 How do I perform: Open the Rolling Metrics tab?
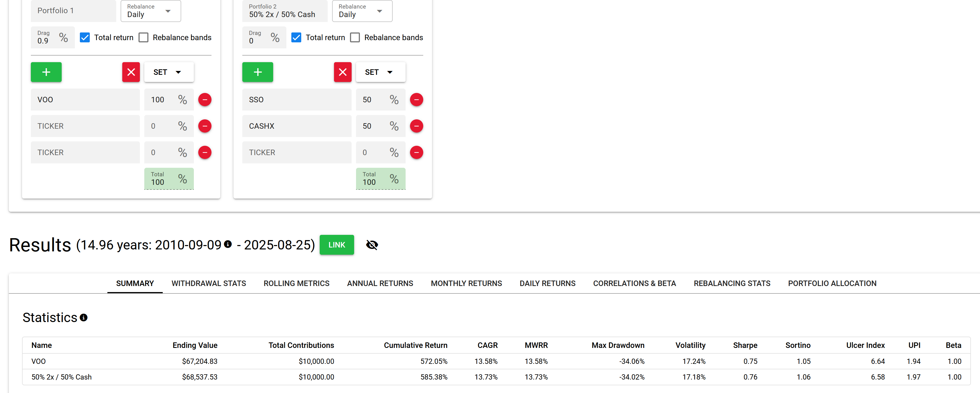(x=296, y=283)
